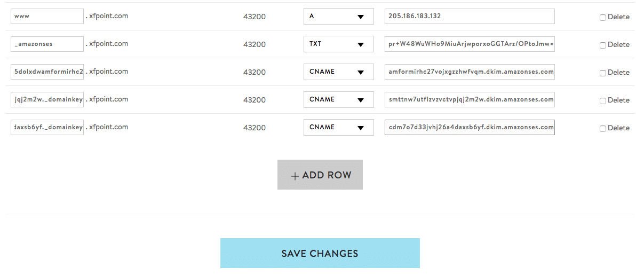The image size is (644, 274).
Task: Check Delete for the daxsb6yf._domainkey record
Action: point(603,128)
